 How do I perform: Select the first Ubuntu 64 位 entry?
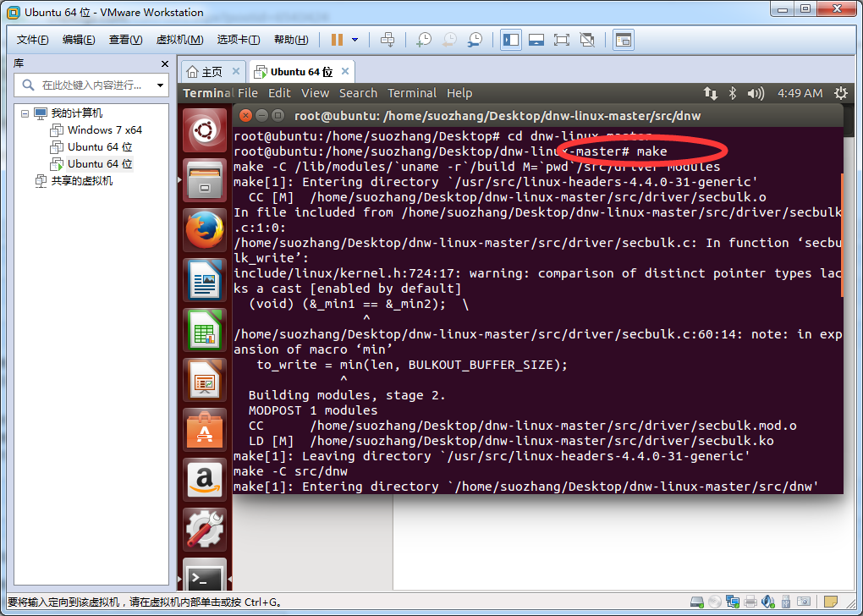(x=100, y=147)
